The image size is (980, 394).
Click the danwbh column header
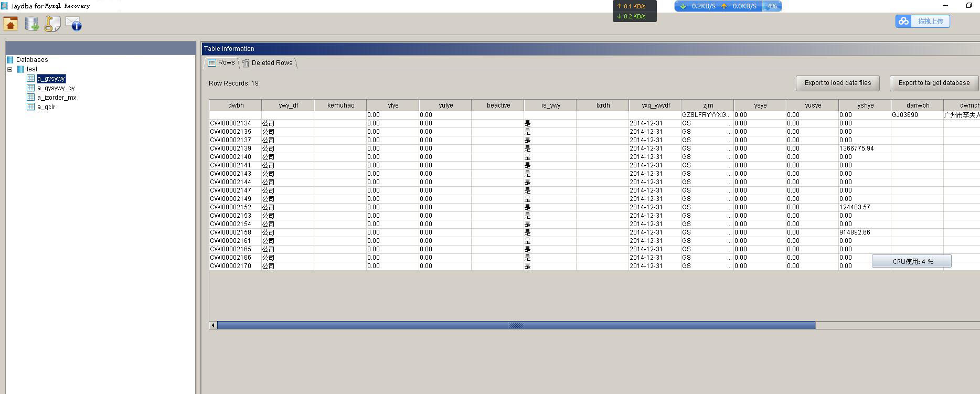[x=918, y=105]
